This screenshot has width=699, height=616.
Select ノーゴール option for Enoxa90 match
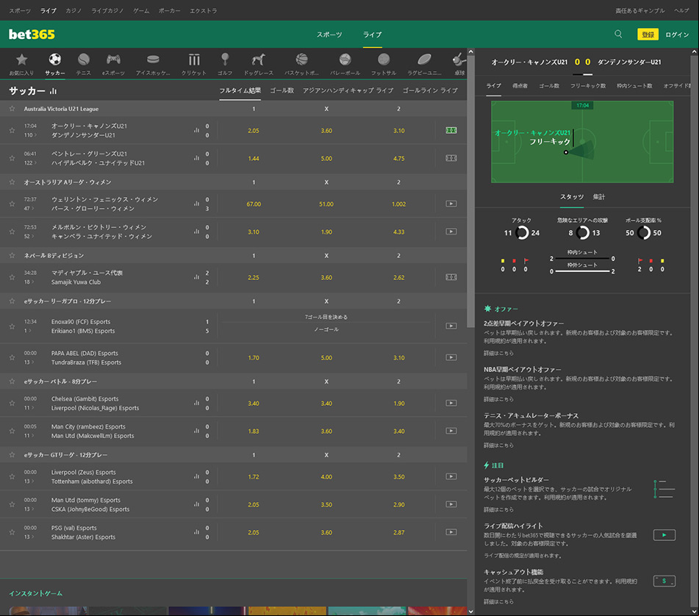(326, 329)
